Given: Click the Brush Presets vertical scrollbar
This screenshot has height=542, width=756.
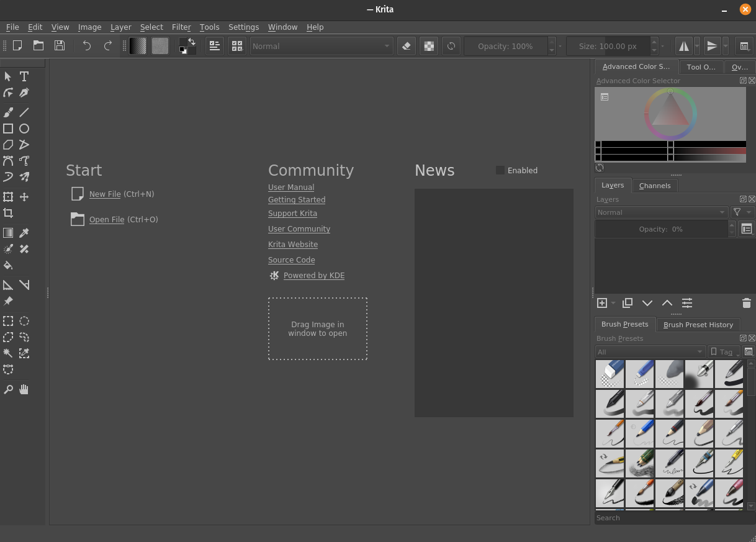Looking at the screenshot, I should [x=751, y=435].
